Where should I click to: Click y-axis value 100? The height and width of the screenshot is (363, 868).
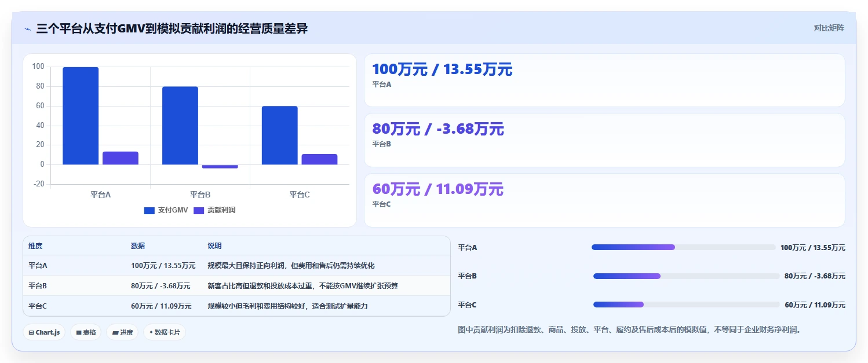click(x=38, y=67)
